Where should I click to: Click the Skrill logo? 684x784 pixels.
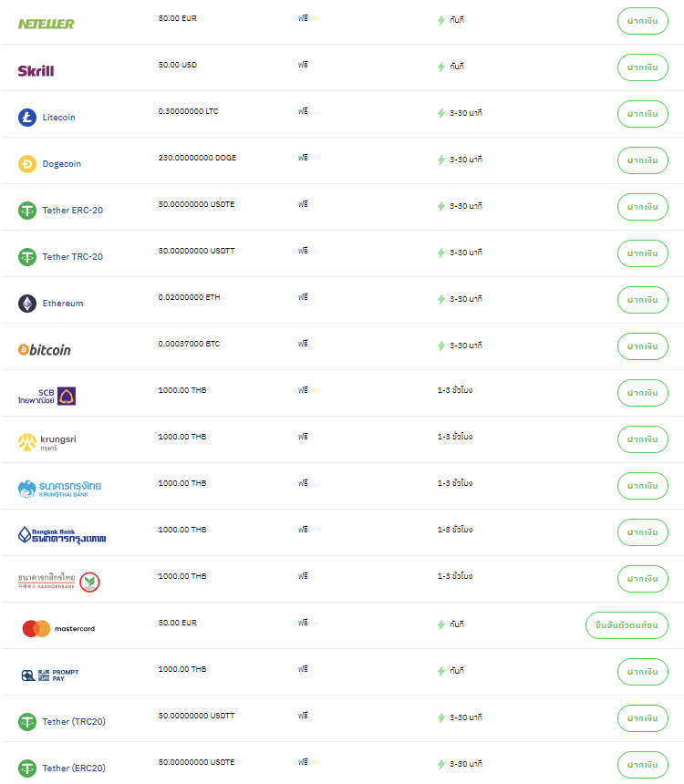click(x=36, y=70)
